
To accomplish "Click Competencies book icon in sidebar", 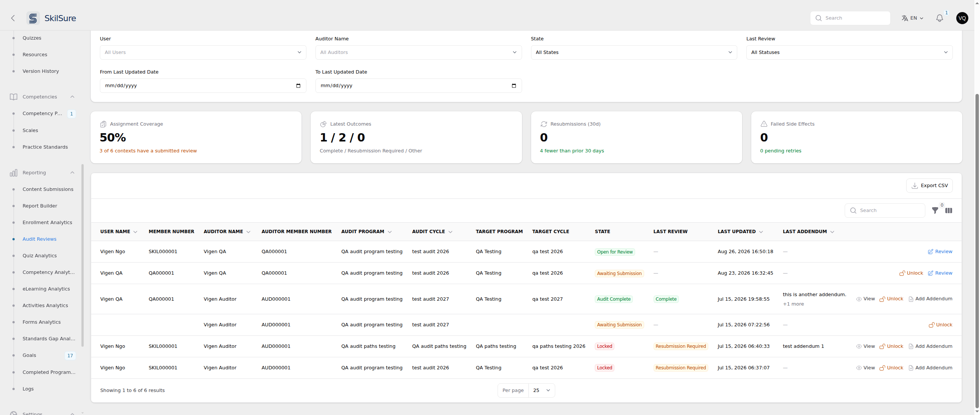I will [x=13, y=97].
